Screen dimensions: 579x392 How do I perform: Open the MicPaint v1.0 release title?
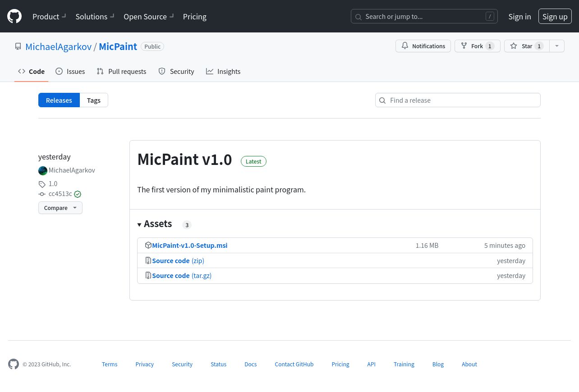(x=184, y=160)
